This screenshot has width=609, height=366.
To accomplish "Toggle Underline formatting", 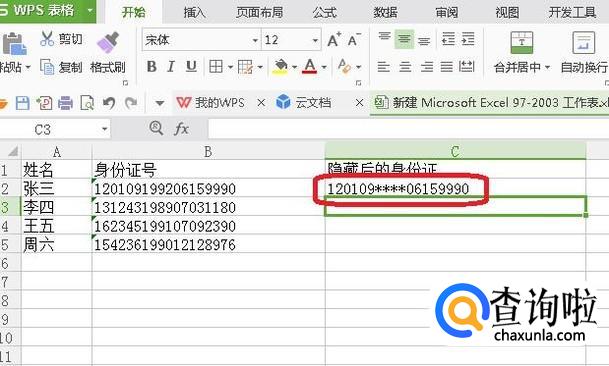I will (x=191, y=67).
